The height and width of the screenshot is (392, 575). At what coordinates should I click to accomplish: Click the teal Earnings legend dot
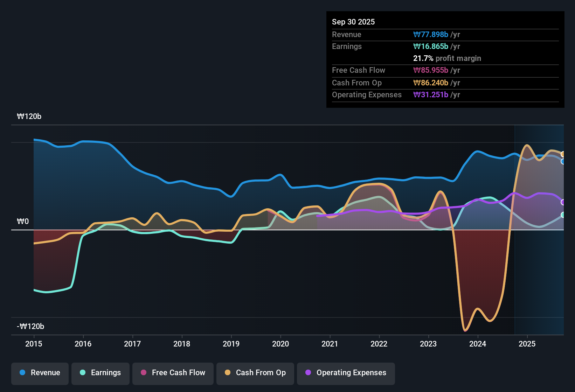tap(83, 373)
